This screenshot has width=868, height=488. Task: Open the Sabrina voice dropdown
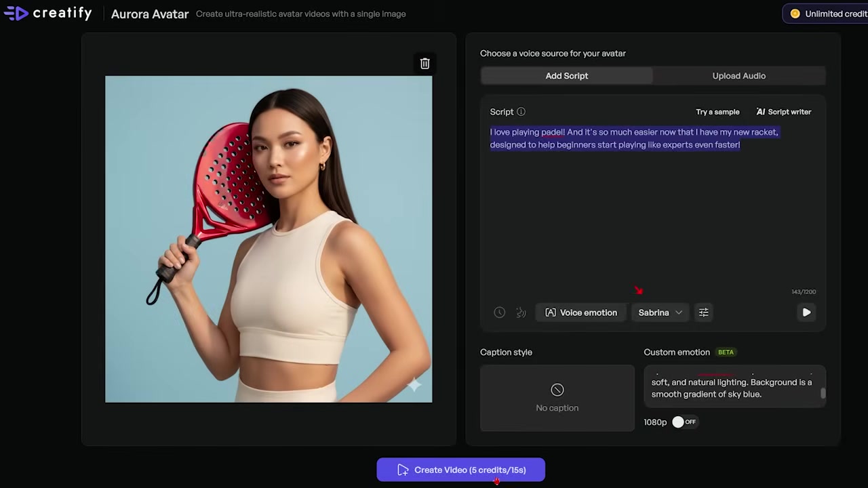pos(660,312)
